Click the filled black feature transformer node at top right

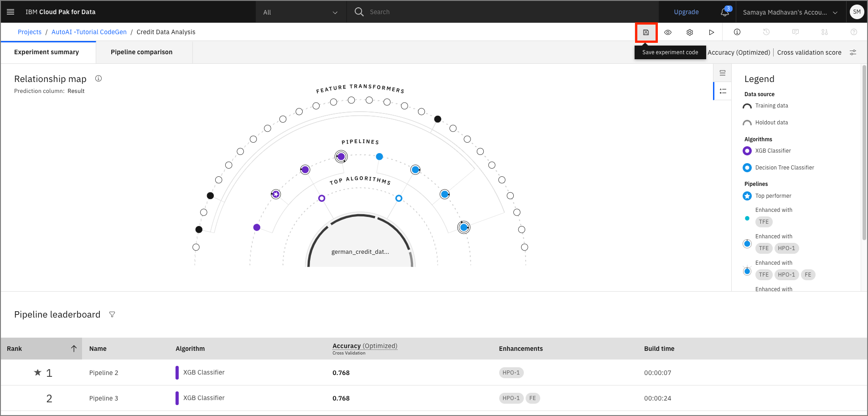click(438, 119)
